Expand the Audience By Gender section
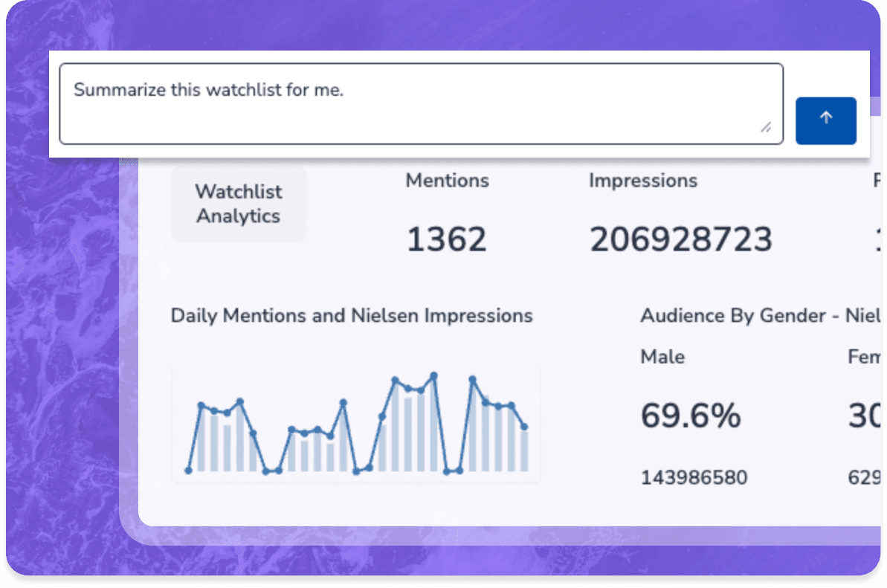Viewport: 887px width, 588px height. [758, 315]
